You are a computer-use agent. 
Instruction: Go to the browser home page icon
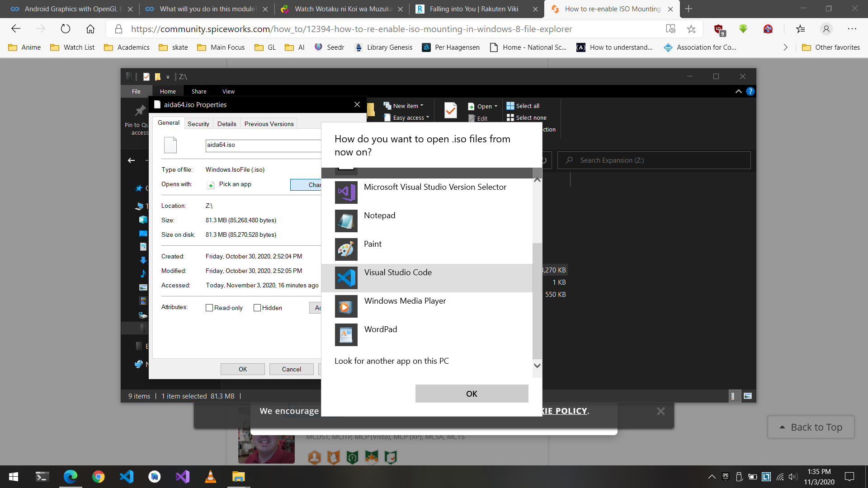point(90,29)
